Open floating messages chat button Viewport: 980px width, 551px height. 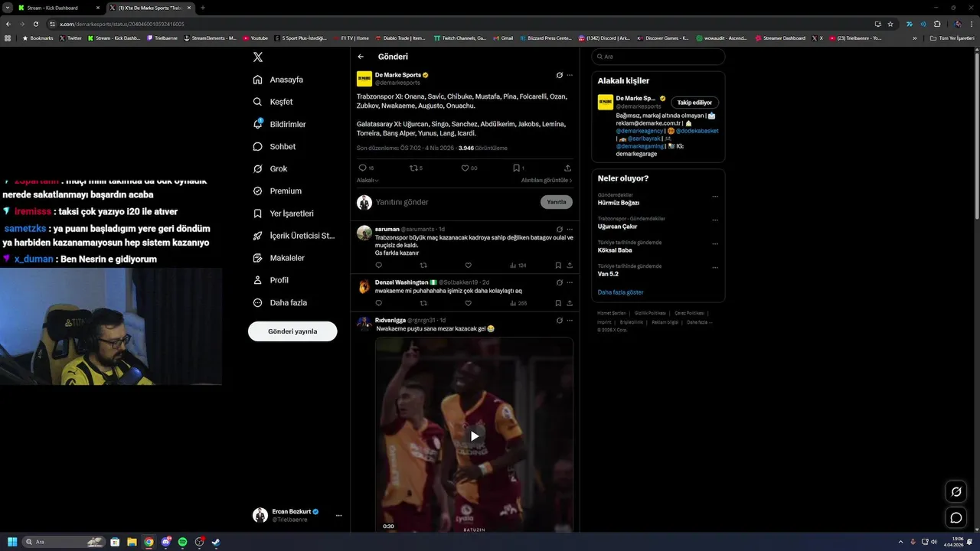click(x=956, y=518)
